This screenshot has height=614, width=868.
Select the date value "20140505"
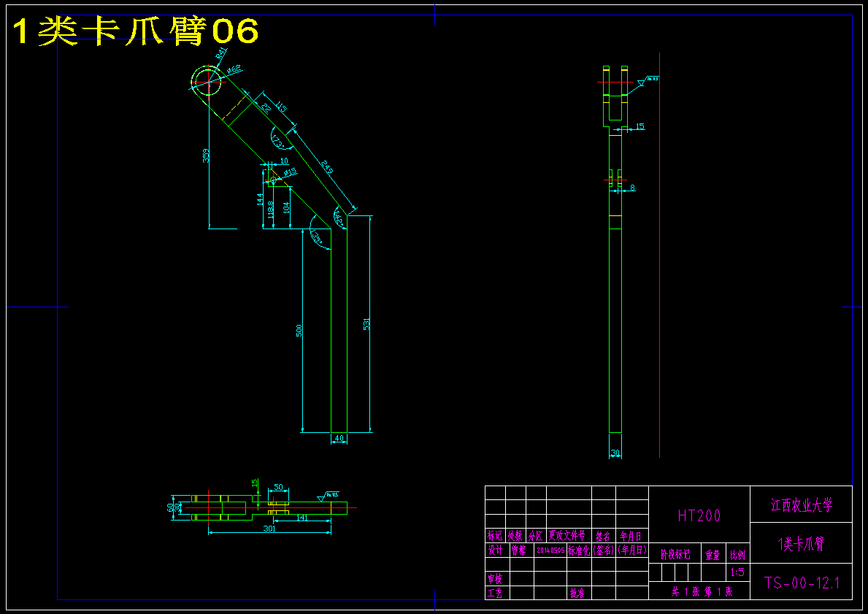550,550
